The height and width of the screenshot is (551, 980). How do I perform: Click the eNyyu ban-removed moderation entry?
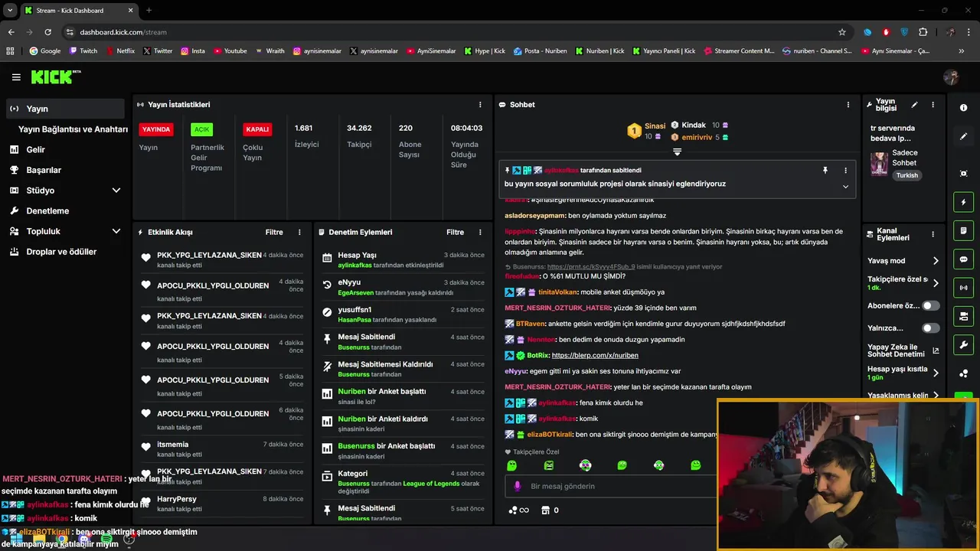tap(403, 287)
